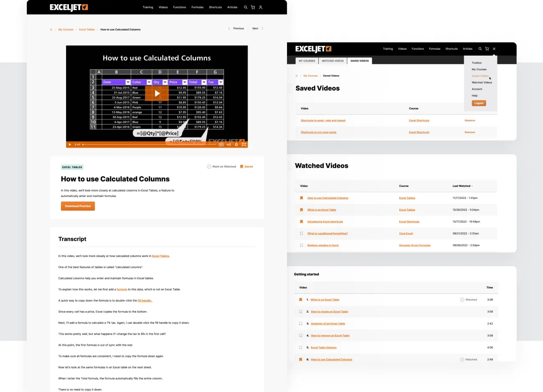Toggle bookmark for 'What is conditional formatting?' row

coord(301,234)
